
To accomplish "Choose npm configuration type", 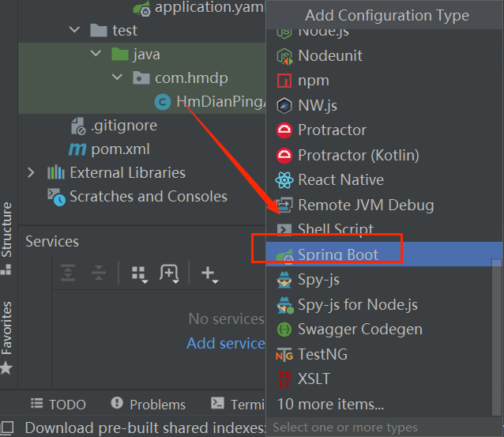I will click(384, 81).
